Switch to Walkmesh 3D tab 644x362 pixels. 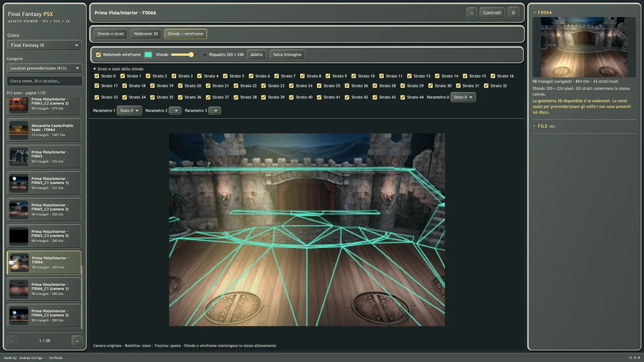point(146,34)
